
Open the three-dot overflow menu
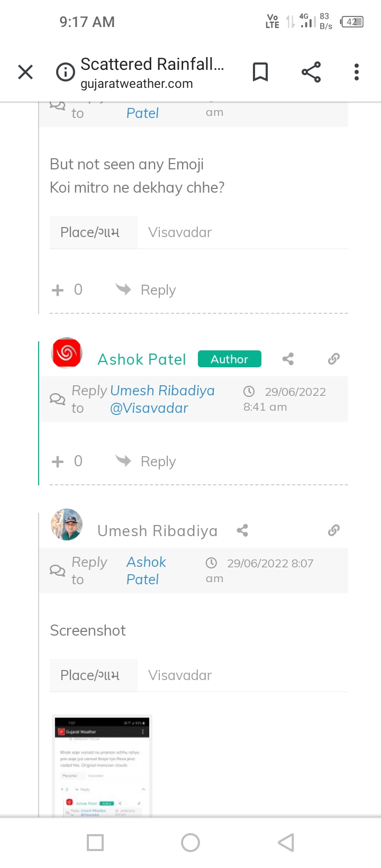[x=357, y=72]
